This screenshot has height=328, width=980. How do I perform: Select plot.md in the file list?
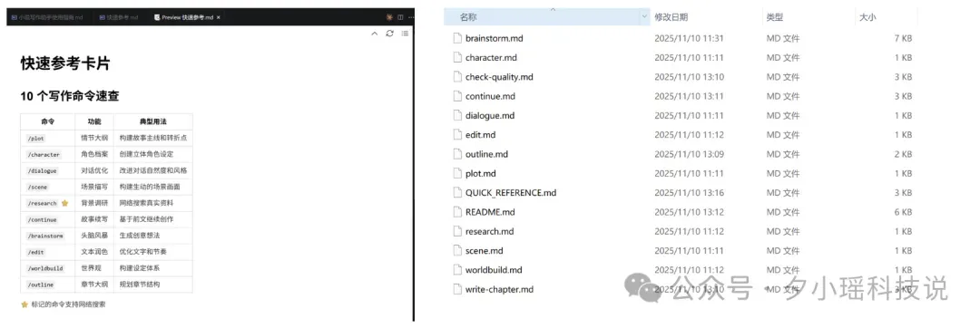tap(481, 173)
